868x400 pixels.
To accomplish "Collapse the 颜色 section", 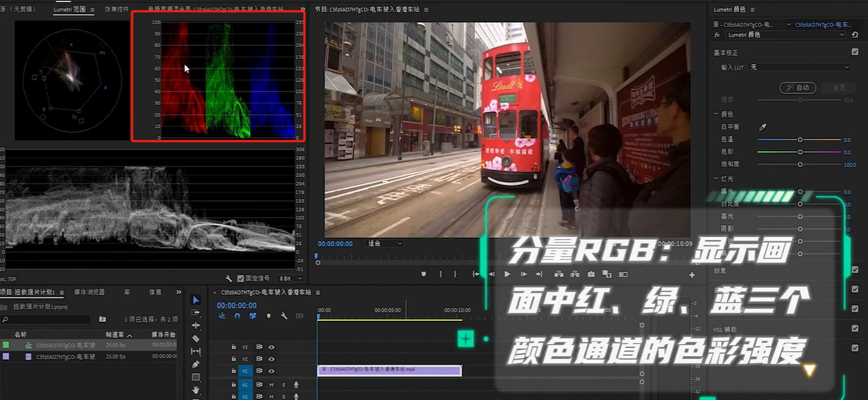I will tap(716, 114).
